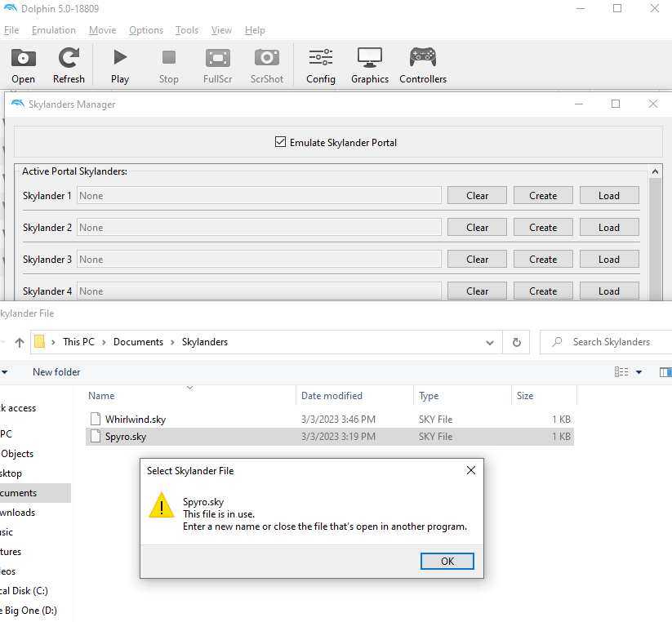Toggle the preview pane icon
The width and height of the screenshot is (672, 622).
(665, 372)
